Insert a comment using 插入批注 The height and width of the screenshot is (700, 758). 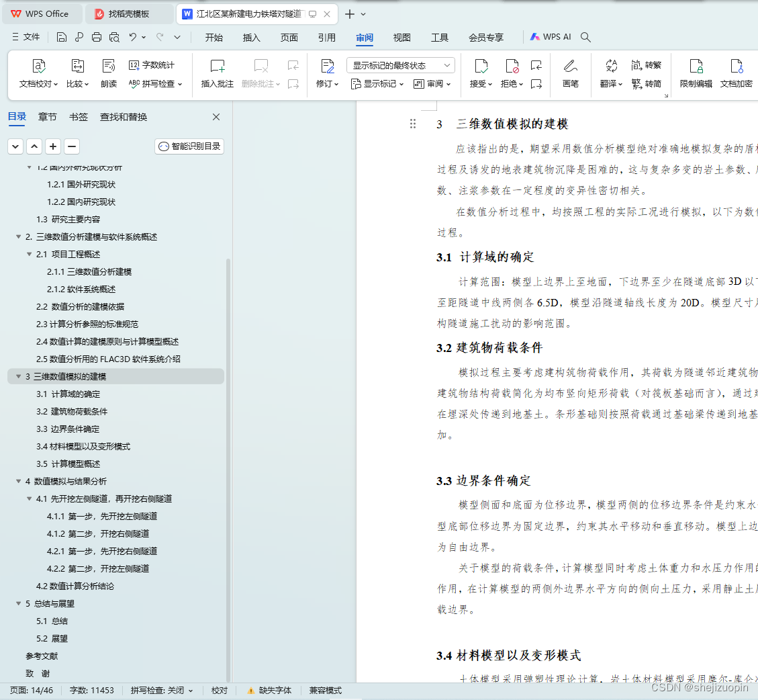point(217,74)
